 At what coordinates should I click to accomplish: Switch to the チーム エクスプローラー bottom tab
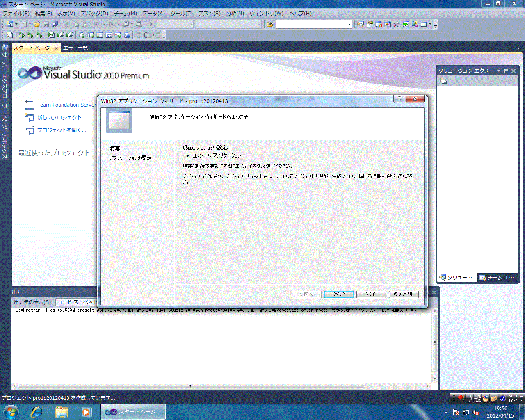pos(497,278)
